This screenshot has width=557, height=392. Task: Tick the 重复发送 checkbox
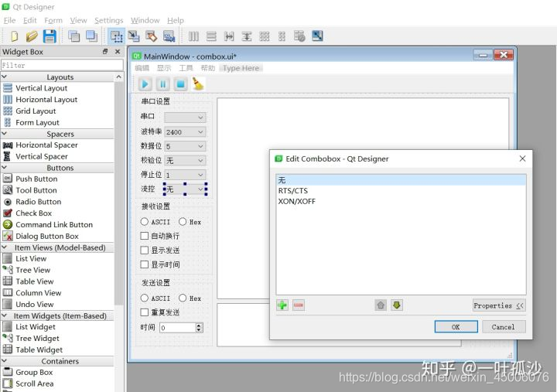pos(144,312)
